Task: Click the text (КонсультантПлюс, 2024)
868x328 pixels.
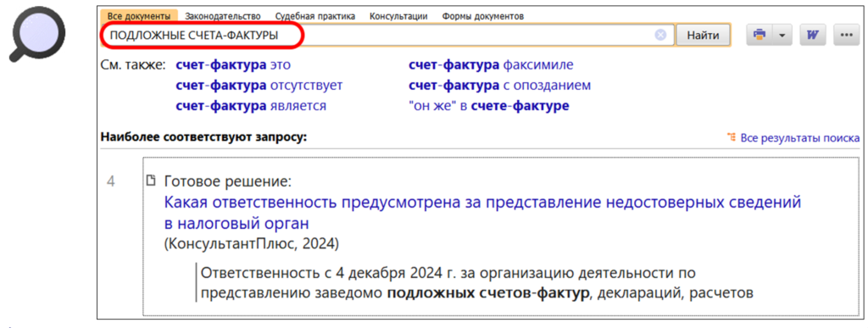Action: [252, 243]
